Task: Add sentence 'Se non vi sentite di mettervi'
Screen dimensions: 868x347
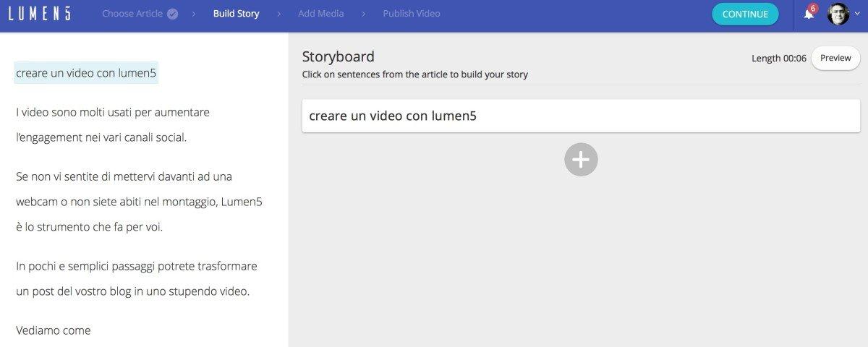Action: pyautogui.click(x=139, y=202)
